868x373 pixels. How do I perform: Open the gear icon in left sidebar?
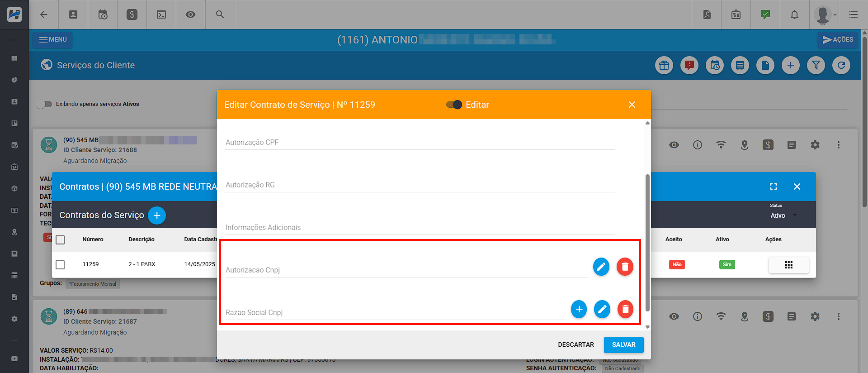[14, 319]
